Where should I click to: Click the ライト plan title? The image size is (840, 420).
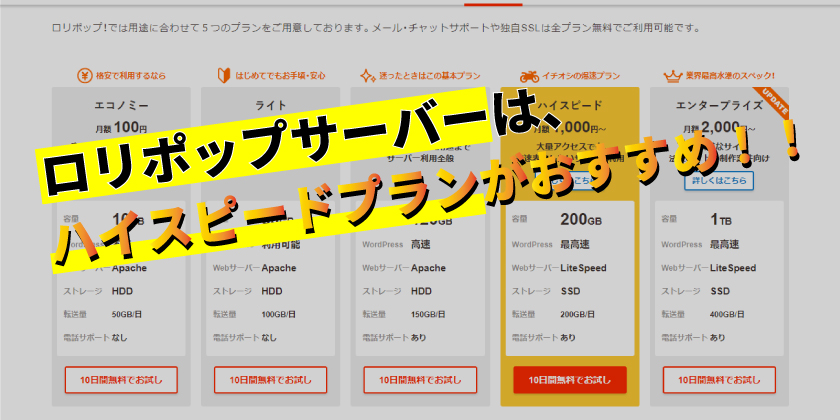[x=271, y=106]
